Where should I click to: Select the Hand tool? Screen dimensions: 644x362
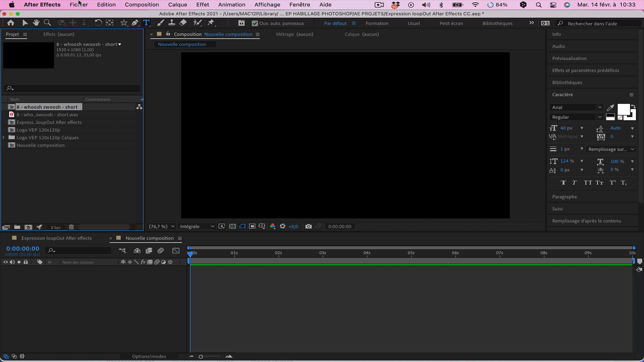(36, 23)
